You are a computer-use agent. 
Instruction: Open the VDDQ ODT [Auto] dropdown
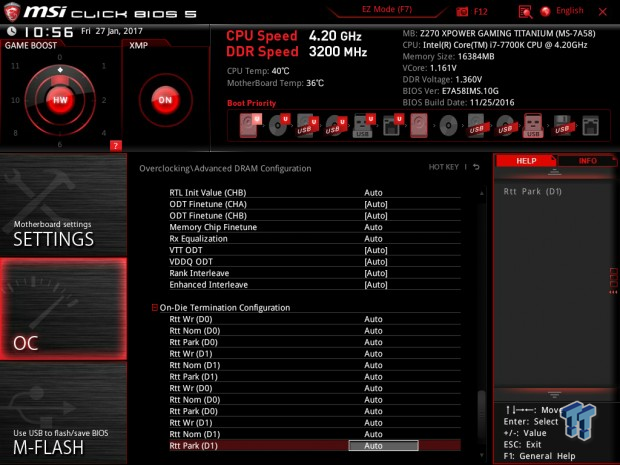[x=376, y=261]
